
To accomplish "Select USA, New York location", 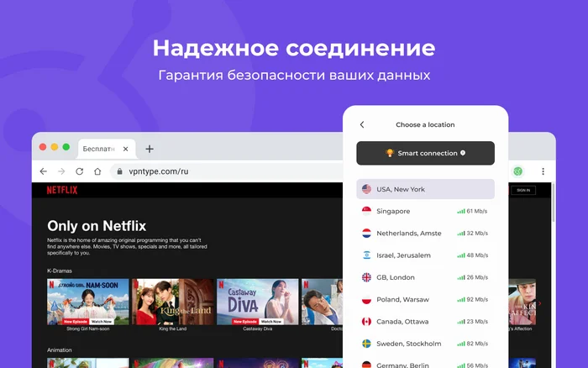I will pos(425,189).
